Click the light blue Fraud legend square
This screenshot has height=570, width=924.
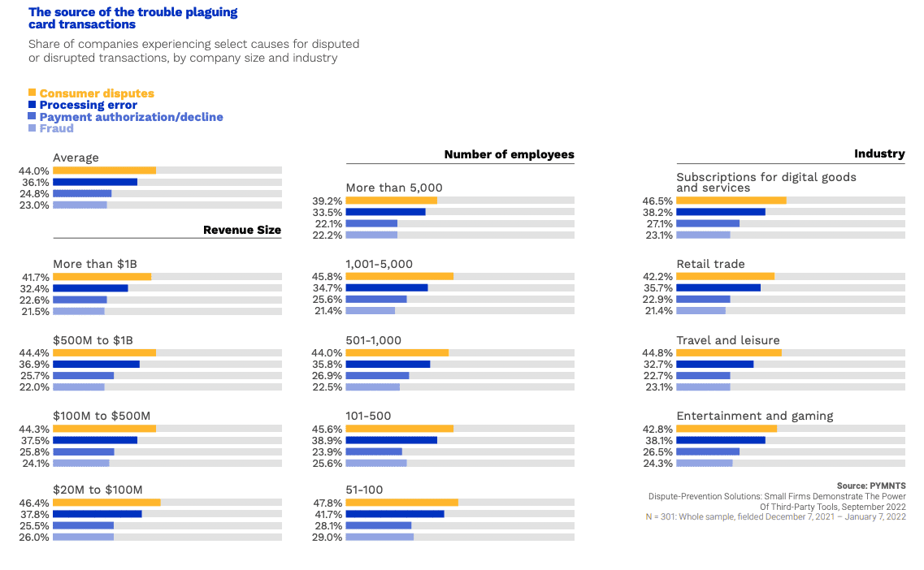(x=32, y=128)
